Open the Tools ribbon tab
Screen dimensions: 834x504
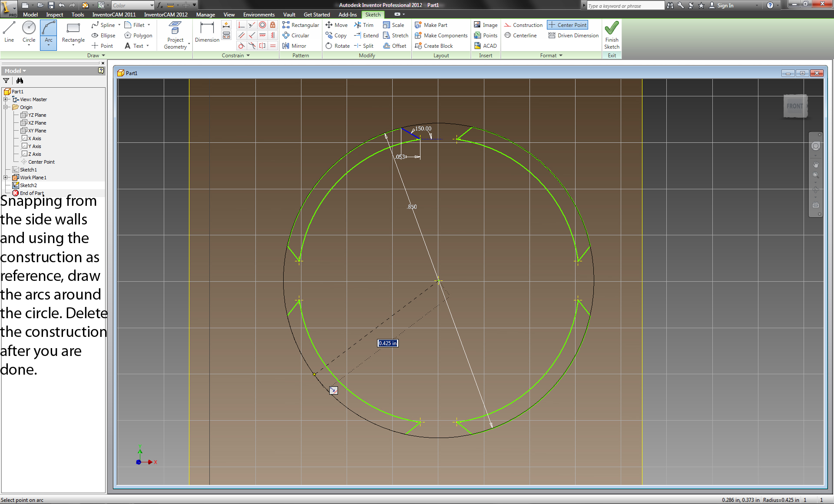(x=78, y=15)
